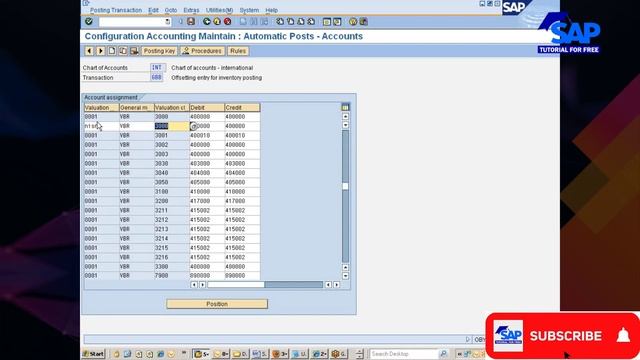Click the Next page icon in toolbar
Viewport: 640px width, 360px height.
coord(300,22)
